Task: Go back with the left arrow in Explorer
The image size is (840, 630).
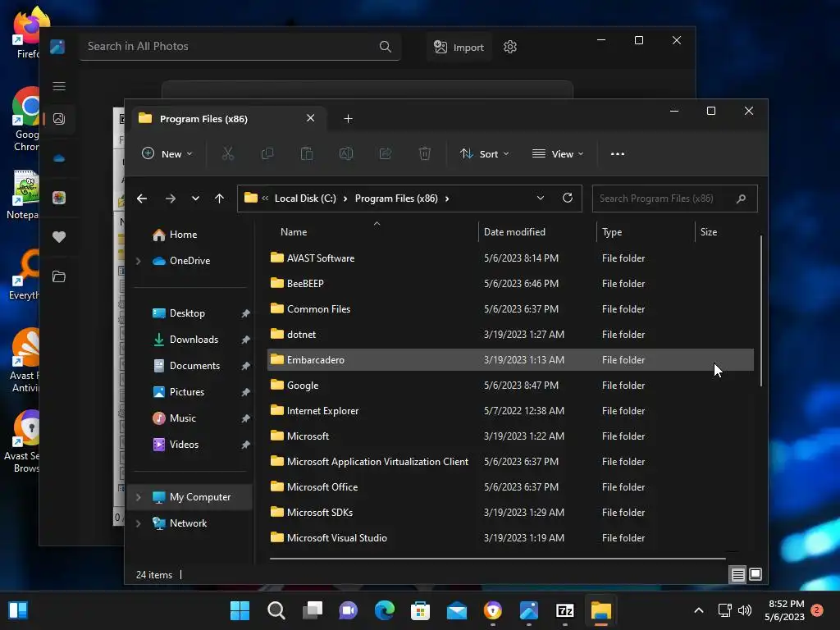Action: [142, 199]
